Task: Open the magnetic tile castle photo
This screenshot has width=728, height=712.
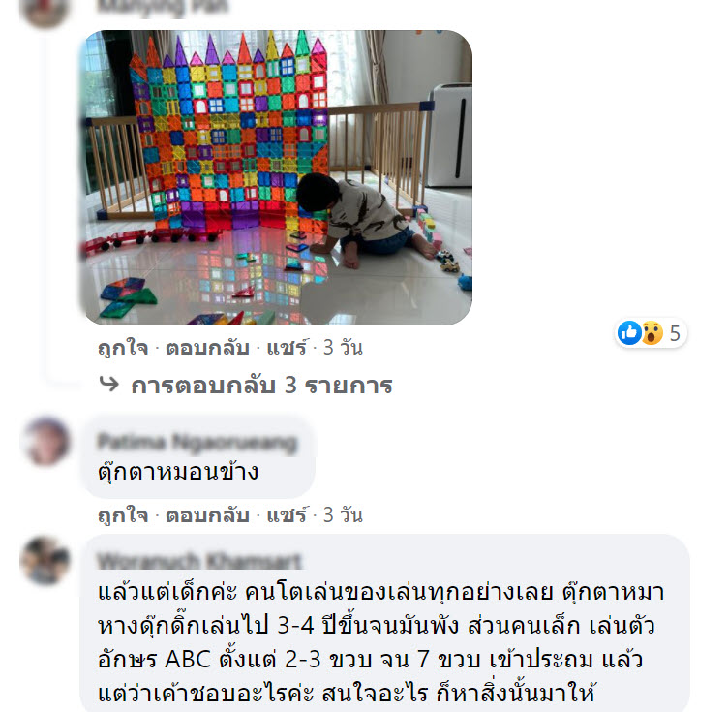Action: pos(277,177)
